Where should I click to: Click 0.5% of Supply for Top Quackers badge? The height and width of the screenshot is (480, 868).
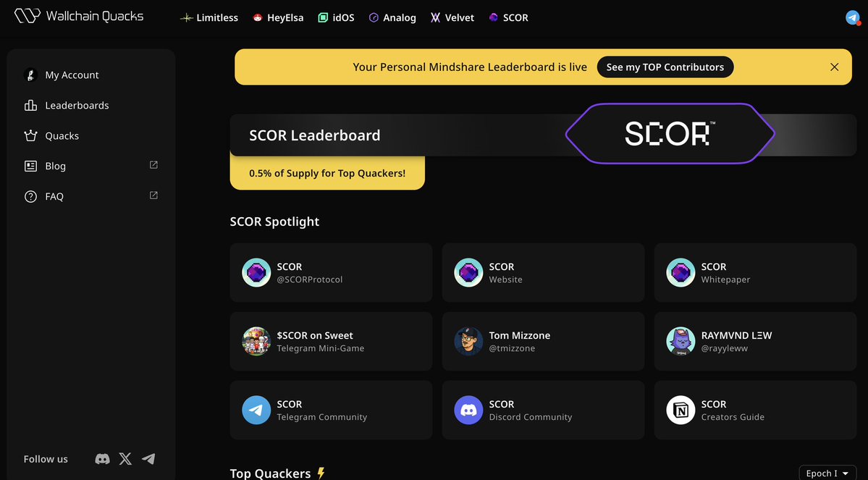coord(327,173)
